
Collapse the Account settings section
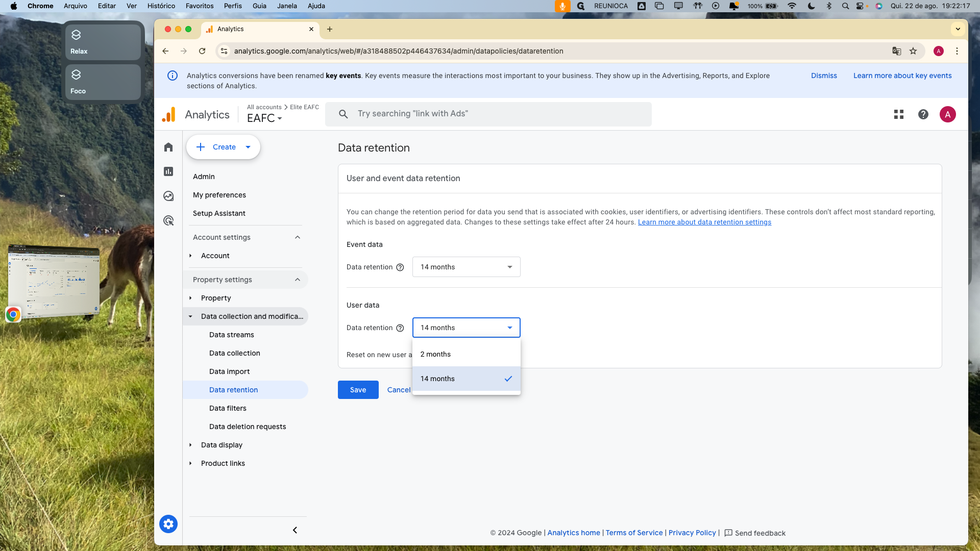pos(298,237)
